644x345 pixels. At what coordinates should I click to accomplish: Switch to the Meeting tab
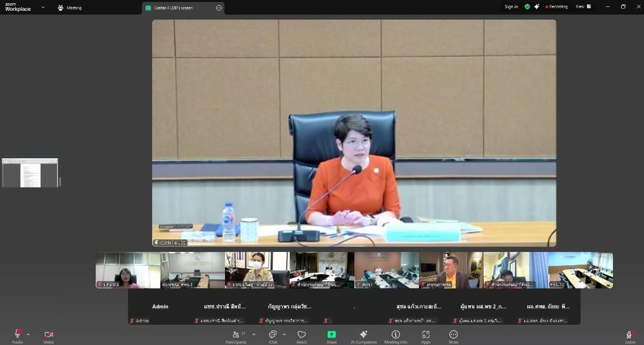click(70, 8)
